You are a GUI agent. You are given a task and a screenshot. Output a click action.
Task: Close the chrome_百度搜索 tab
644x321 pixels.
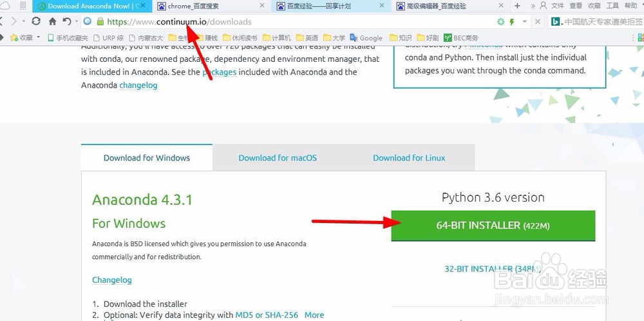click(x=263, y=6)
